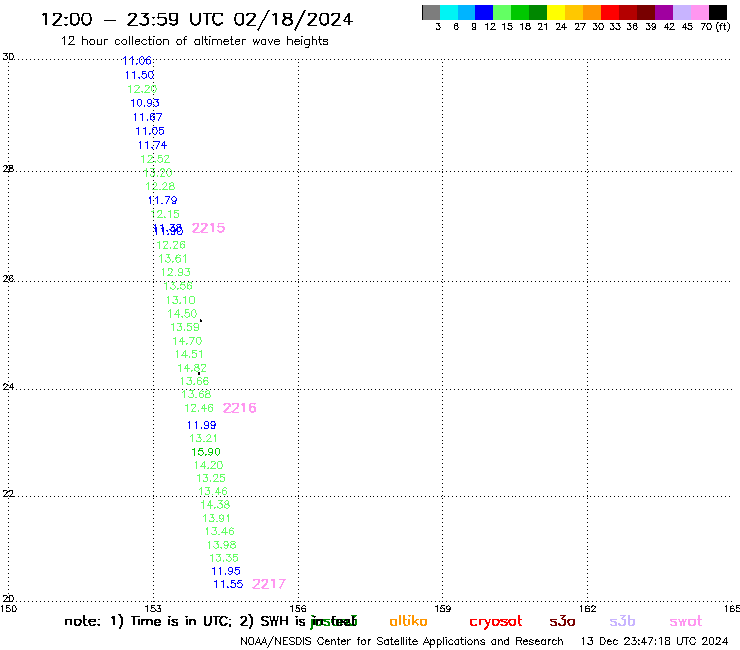Select the orange legend color block
This screenshot has height=650, width=740.
tap(592, 12)
